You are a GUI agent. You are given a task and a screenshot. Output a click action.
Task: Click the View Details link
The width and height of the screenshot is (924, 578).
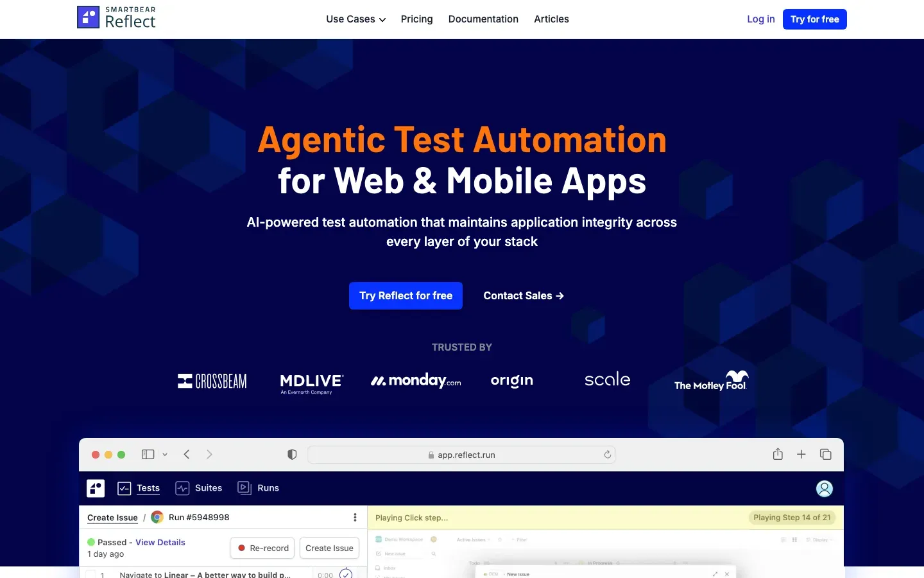[160, 543]
